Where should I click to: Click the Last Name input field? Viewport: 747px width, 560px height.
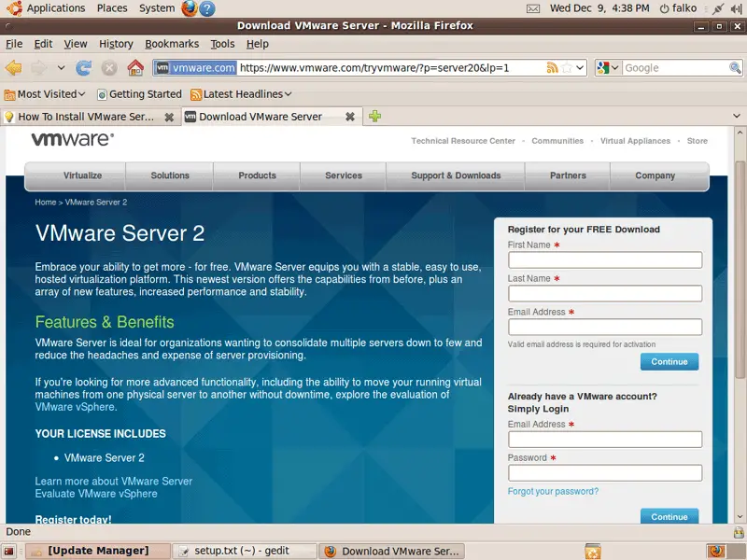(605, 293)
